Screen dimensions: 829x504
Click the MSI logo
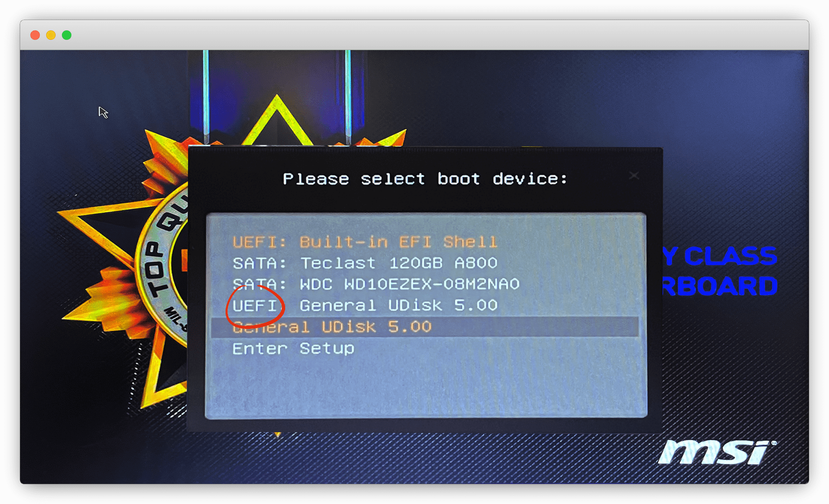click(x=716, y=452)
